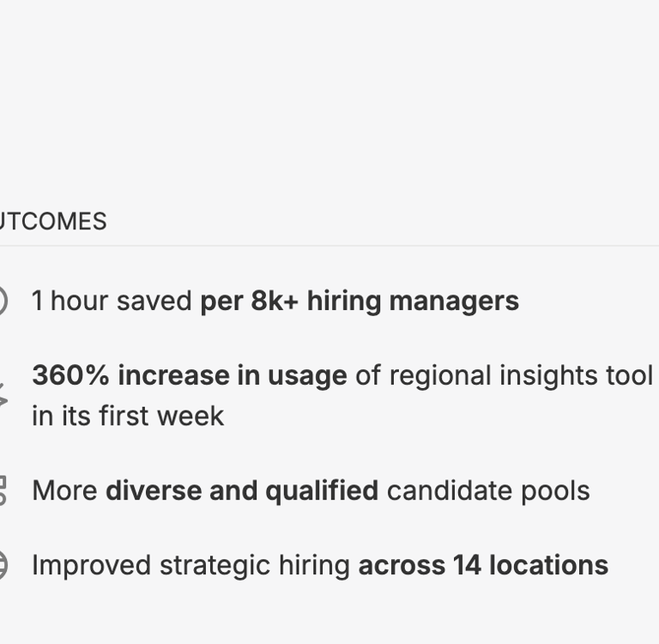Click the 'in its first week' line

[x=128, y=416]
